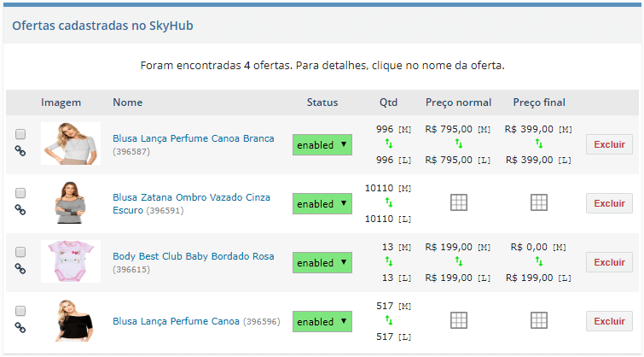Image resolution: width=644 pixels, height=357 pixels.
Task: Open enabled dropdown for offer 396596
Action: click(322, 322)
